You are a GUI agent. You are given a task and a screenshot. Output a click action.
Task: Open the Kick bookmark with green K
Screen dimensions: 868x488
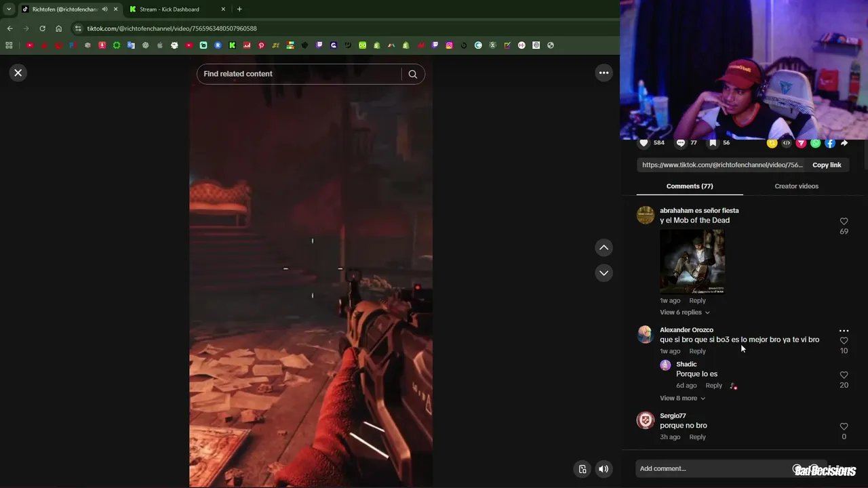click(232, 45)
